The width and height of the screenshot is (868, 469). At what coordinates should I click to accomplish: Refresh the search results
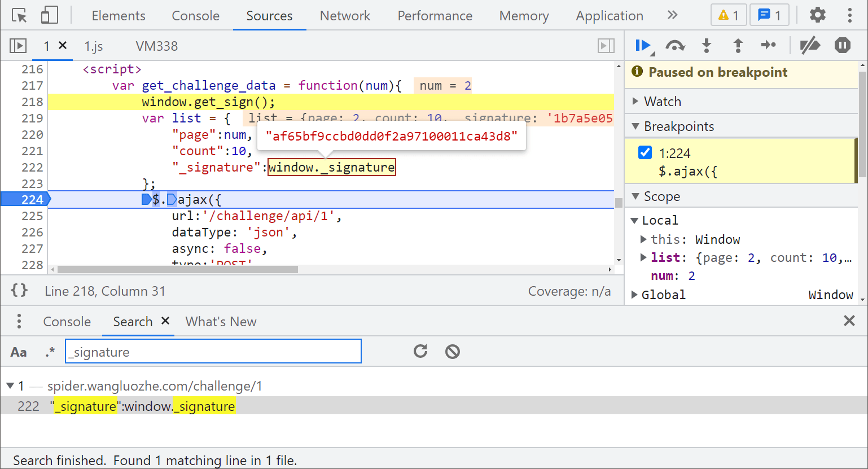click(420, 352)
